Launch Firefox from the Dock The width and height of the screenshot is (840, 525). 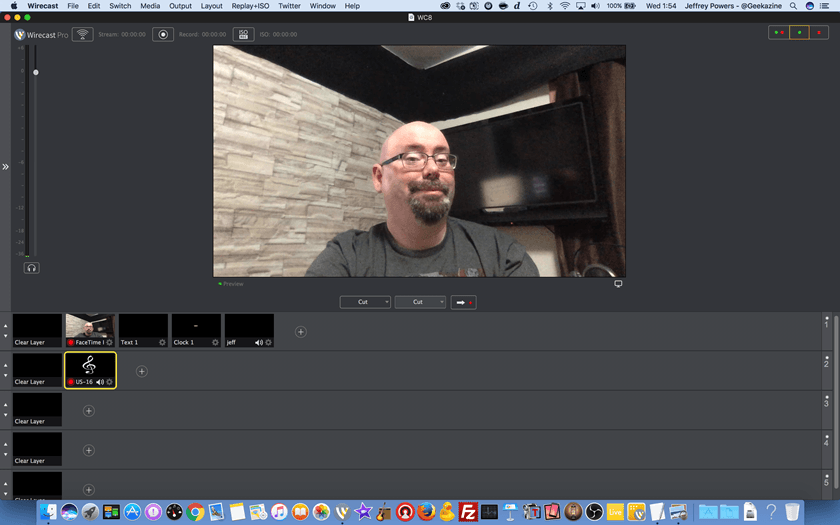click(426, 512)
